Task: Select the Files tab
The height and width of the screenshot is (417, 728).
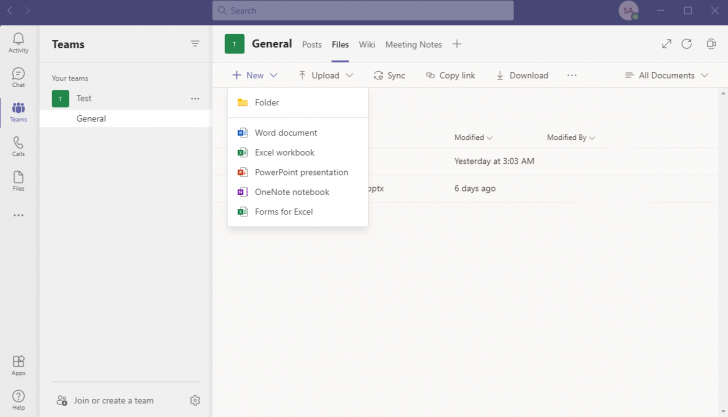Action: click(340, 45)
